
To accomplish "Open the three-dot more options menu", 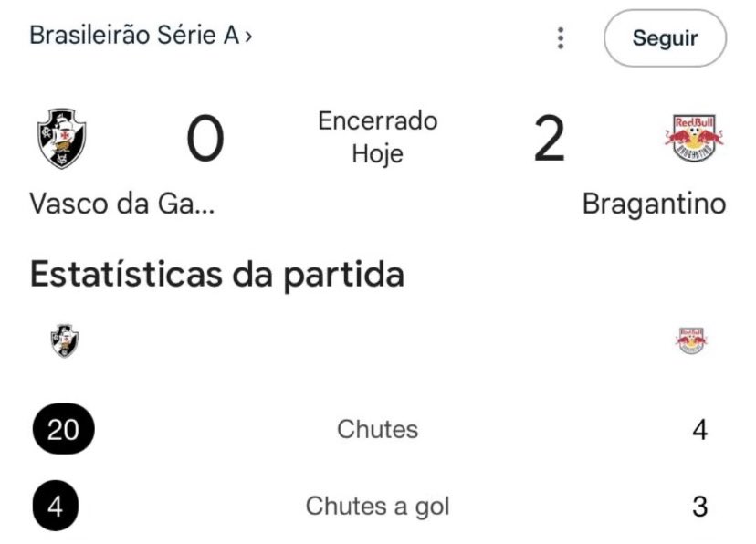I will [x=561, y=38].
